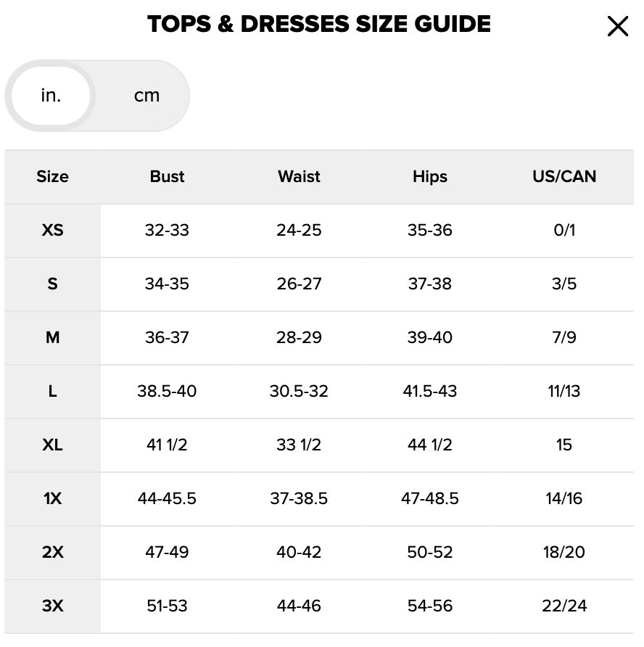Viewport: 644px width, 647px height.
Task: Switch units to inches
Action: pyautogui.click(x=51, y=96)
